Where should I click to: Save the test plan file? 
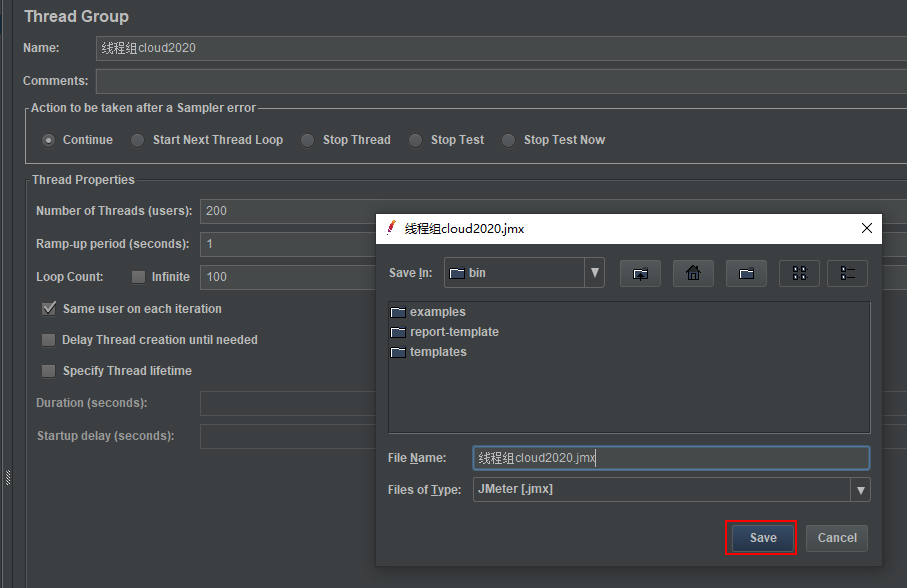click(763, 538)
